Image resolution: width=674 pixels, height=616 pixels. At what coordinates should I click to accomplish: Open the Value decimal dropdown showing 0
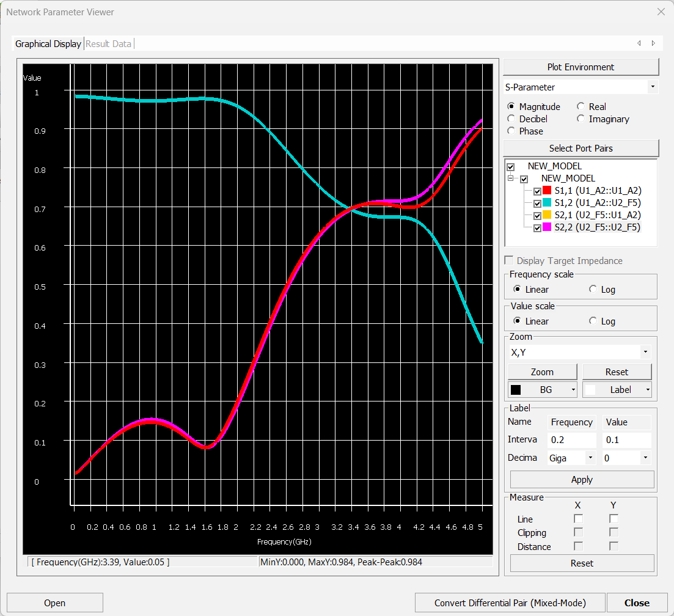coord(645,458)
